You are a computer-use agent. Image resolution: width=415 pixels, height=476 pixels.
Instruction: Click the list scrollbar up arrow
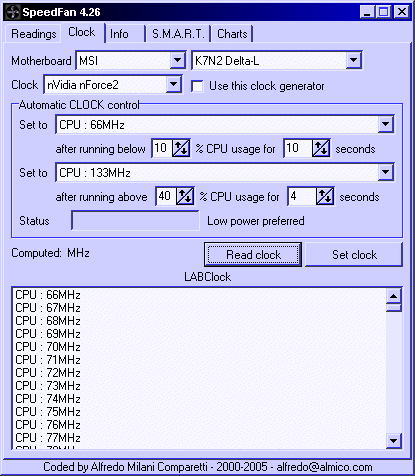click(x=394, y=296)
